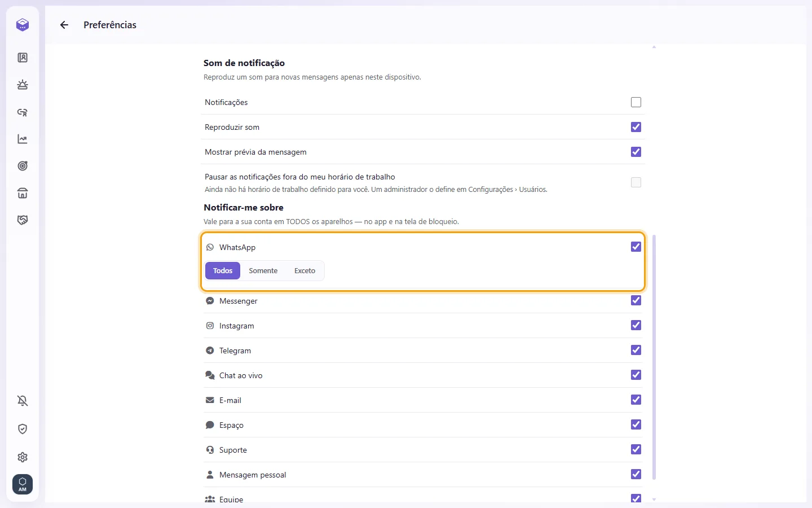This screenshot has width=812, height=508.
Task: Open the trending chart icon in sidebar
Action: tap(23, 139)
